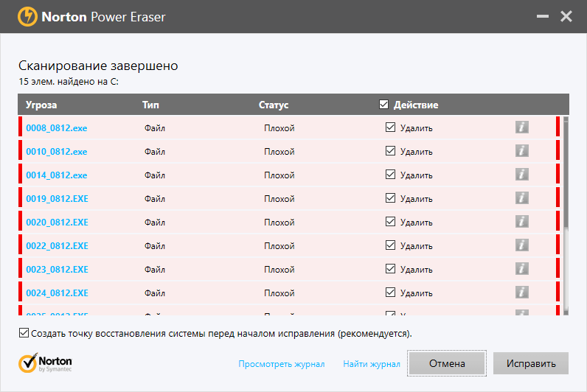587x392 pixels.
Task: View info icon for 0020_0812.EXE
Action: click(522, 222)
